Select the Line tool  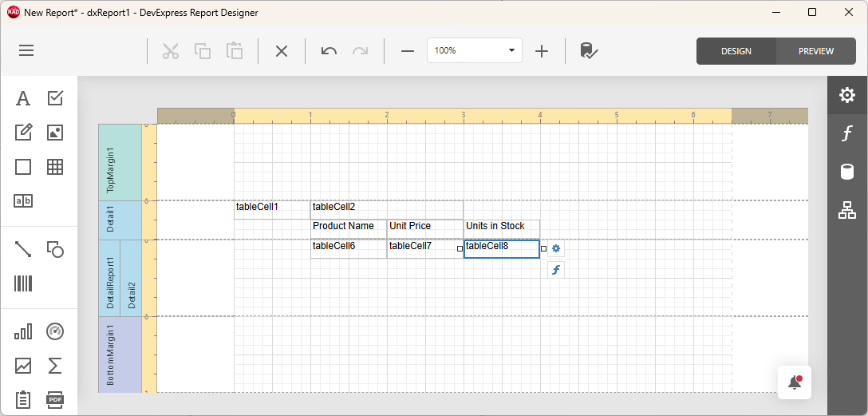pos(22,250)
